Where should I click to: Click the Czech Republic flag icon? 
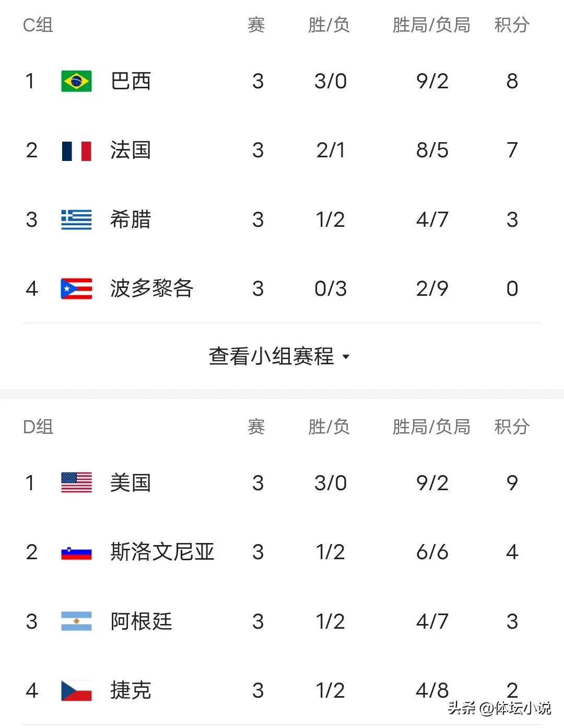point(76,690)
